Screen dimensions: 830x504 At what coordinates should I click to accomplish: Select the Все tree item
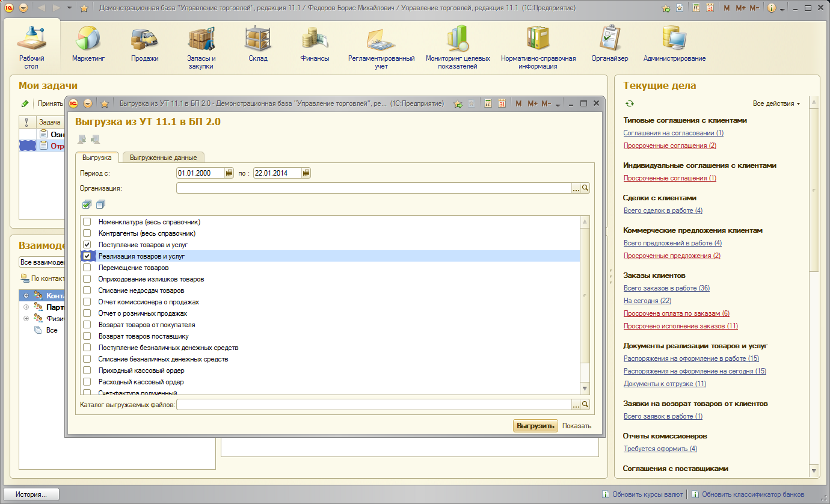[52, 330]
